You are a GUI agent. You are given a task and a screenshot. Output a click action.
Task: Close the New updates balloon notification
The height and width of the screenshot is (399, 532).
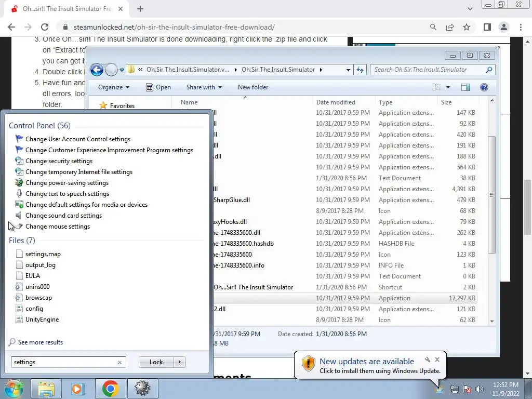click(437, 360)
